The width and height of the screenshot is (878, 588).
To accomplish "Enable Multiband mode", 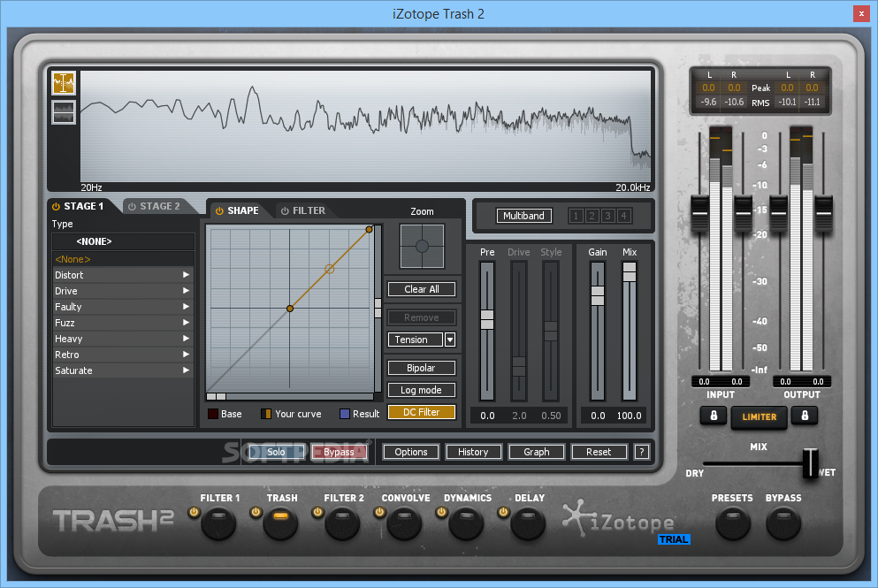I will (524, 216).
